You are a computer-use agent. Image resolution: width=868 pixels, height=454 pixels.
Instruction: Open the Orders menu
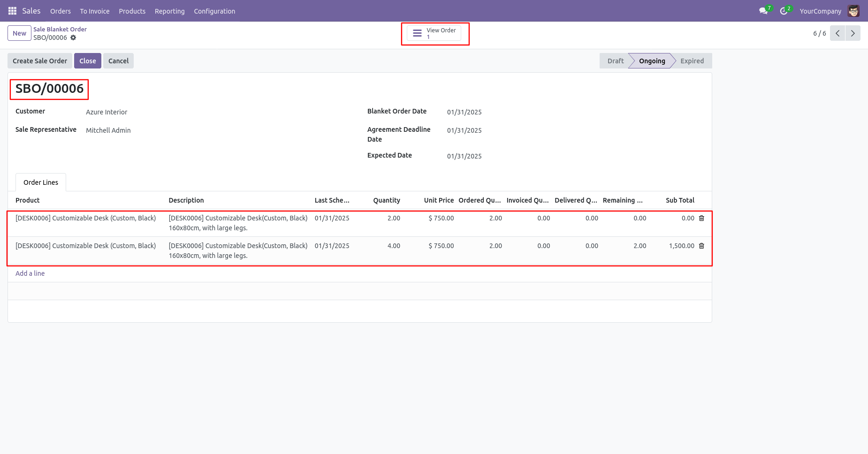point(61,11)
